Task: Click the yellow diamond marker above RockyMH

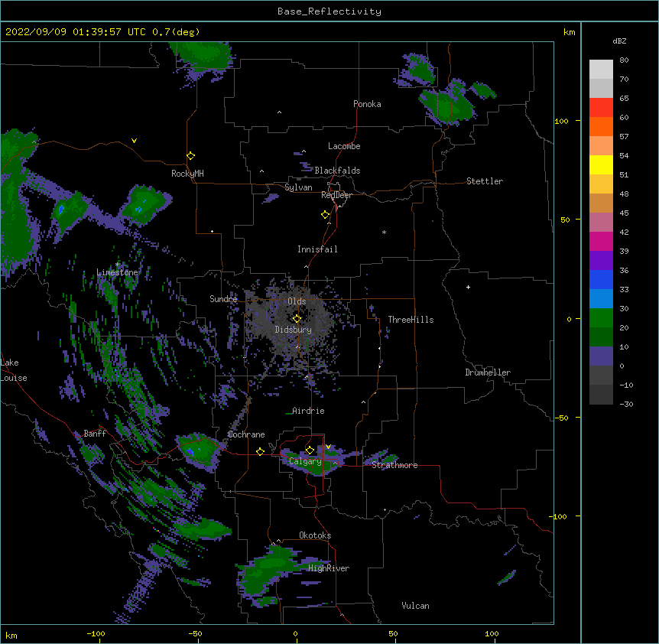Action: pyautogui.click(x=190, y=155)
